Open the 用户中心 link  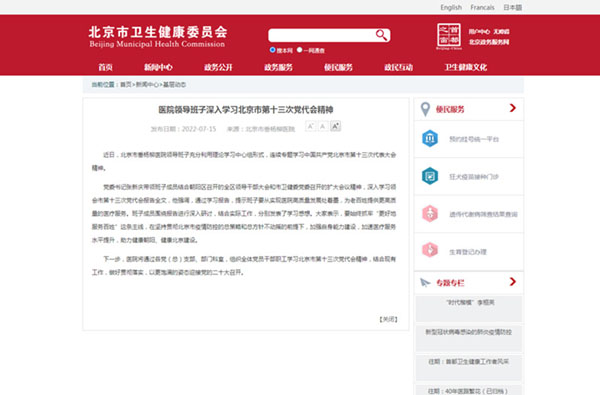(479, 32)
